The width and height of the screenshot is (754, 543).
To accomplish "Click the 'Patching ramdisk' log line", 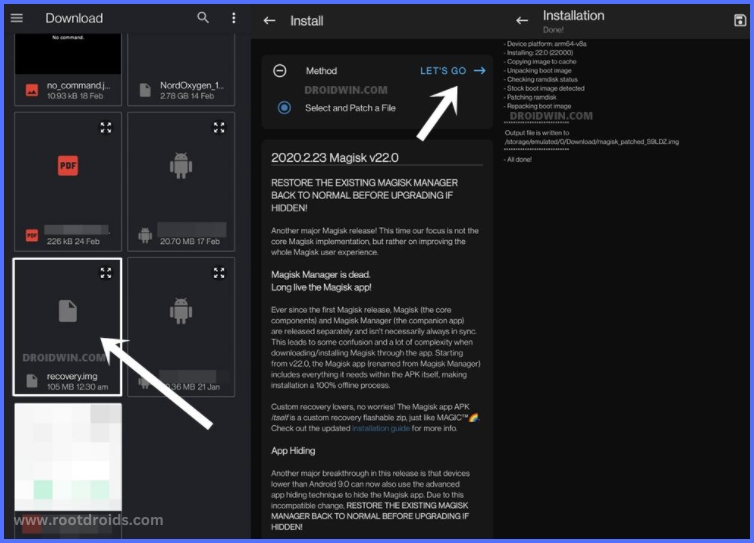I will click(530, 97).
